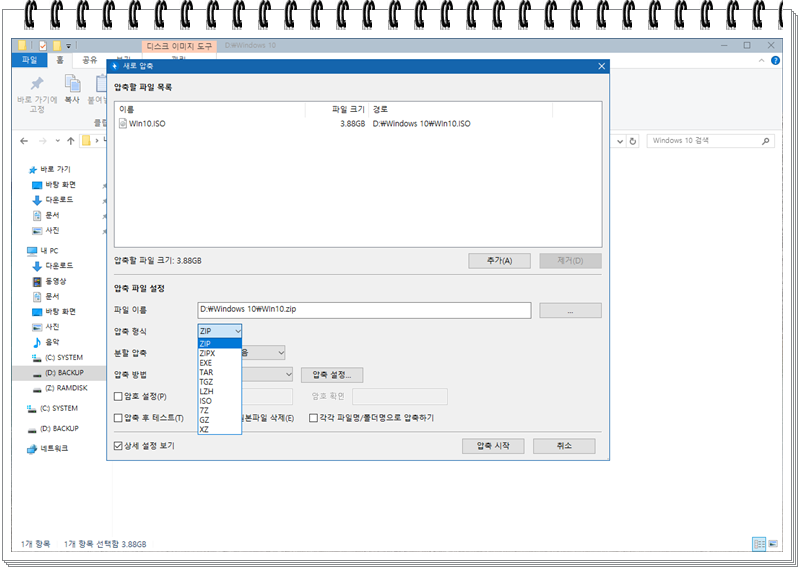Screen dimensions: 800x569
Task: Click the 파일 이름 path input field
Action: pos(364,310)
